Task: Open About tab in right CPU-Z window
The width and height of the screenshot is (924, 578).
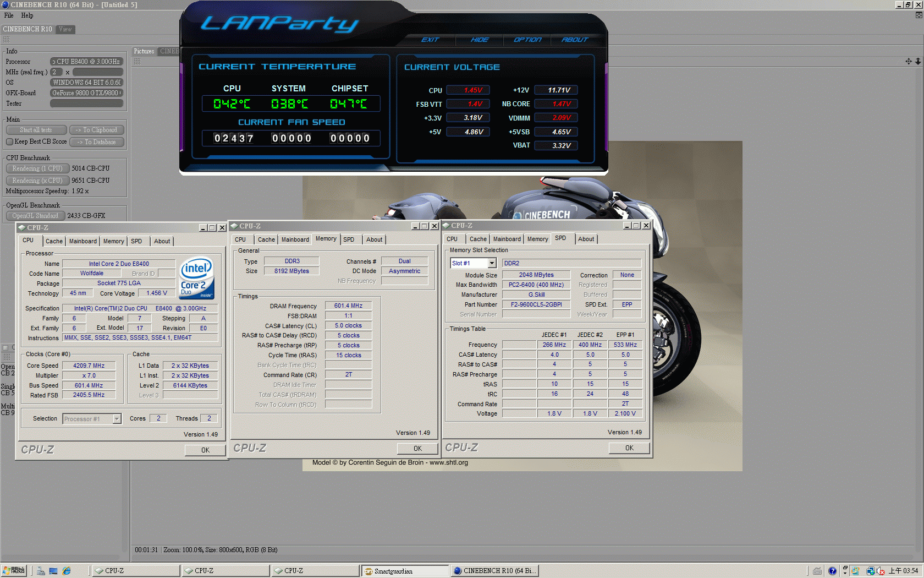Action: (586, 239)
